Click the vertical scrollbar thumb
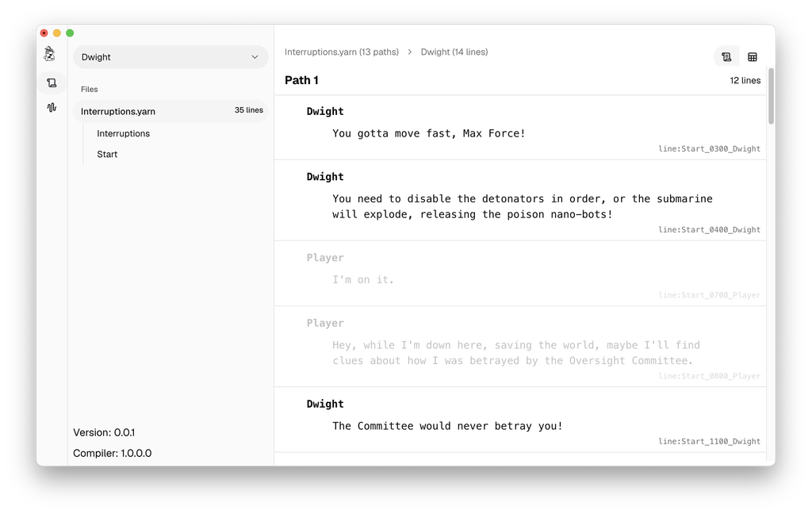 click(x=771, y=96)
